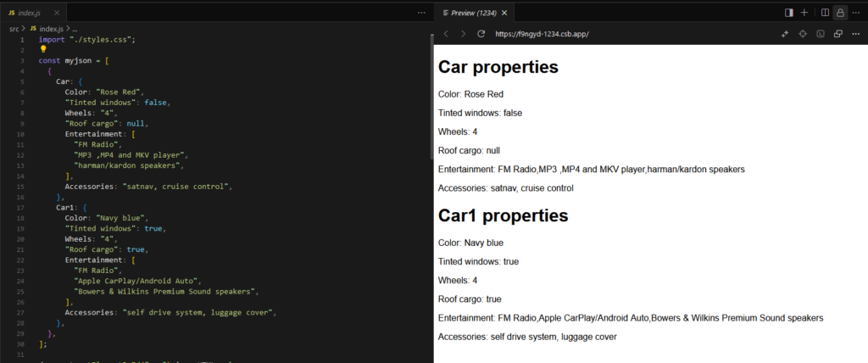Click the Preview tab page icon
Viewport: 868px width, 363px height.
(x=446, y=12)
